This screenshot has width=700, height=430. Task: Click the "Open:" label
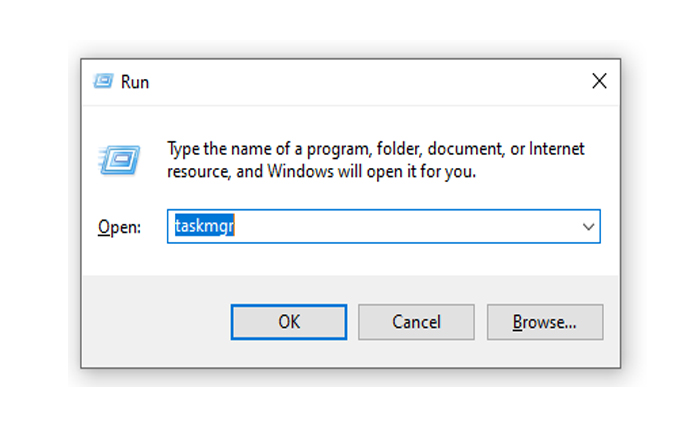tap(119, 227)
